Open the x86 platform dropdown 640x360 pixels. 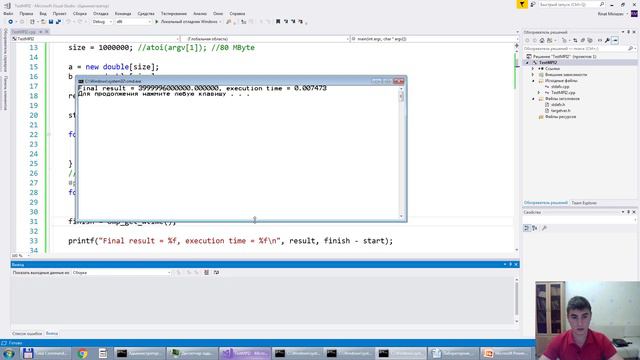[x=133, y=22]
